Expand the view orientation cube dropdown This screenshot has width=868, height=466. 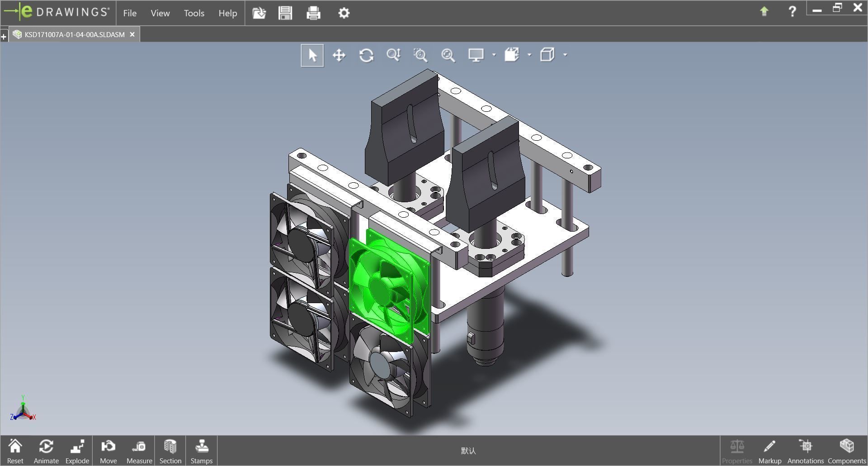(x=565, y=55)
